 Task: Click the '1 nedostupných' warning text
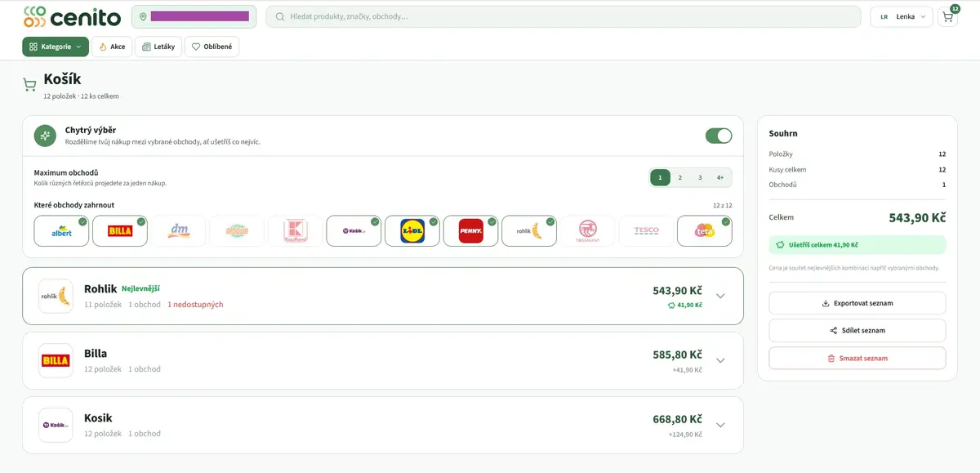pyautogui.click(x=195, y=305)
